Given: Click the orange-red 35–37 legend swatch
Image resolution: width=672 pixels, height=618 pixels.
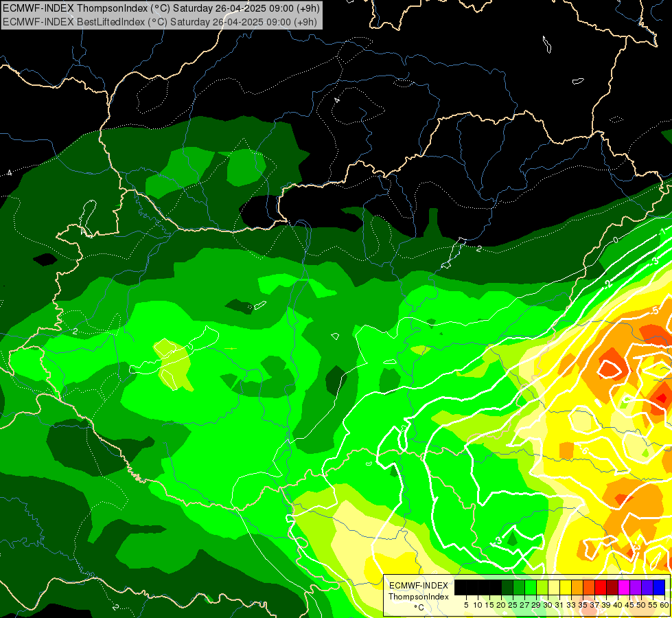Looking at the screenshot, I should [x=589, y=587].
